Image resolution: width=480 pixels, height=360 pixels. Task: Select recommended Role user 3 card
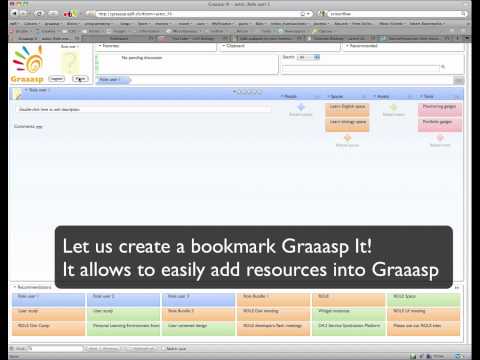199,299
